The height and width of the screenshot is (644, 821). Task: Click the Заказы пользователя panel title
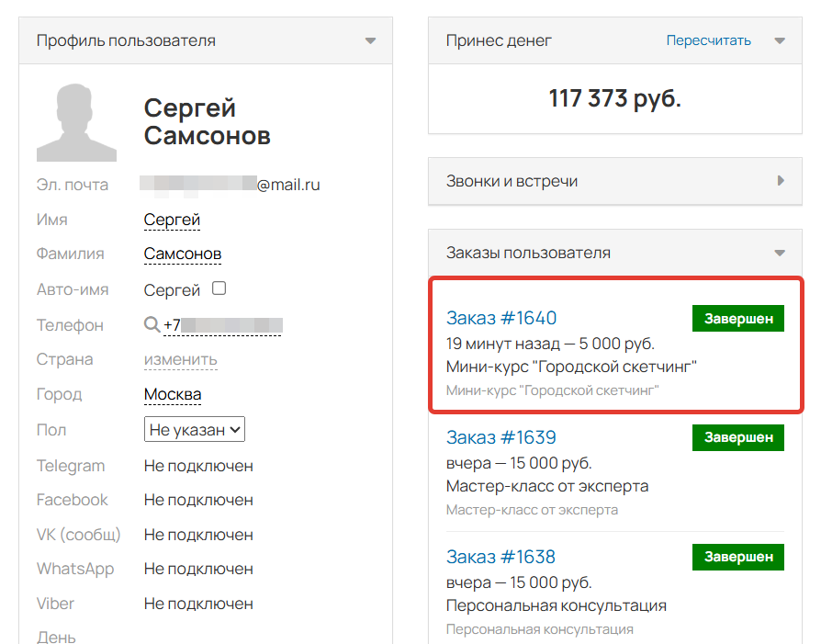click(528, 253)
